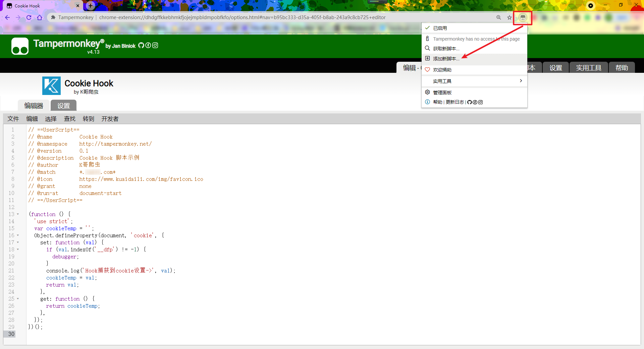This screenshot has width=644, height=349.
Task: Open the Facebook icon beside Jan Biniok
Action: tap(148, 45)
